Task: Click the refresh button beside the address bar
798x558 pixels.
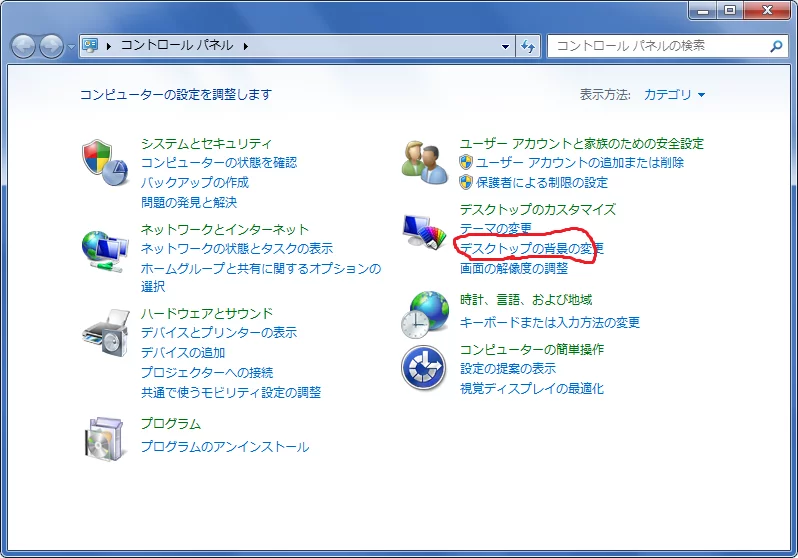Action: [529, 46]
